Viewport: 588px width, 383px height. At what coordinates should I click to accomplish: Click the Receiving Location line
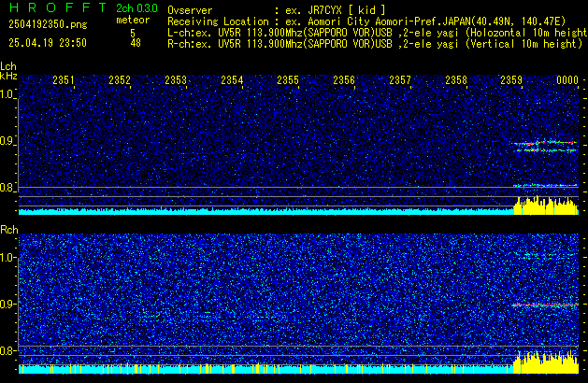[366, 21]
